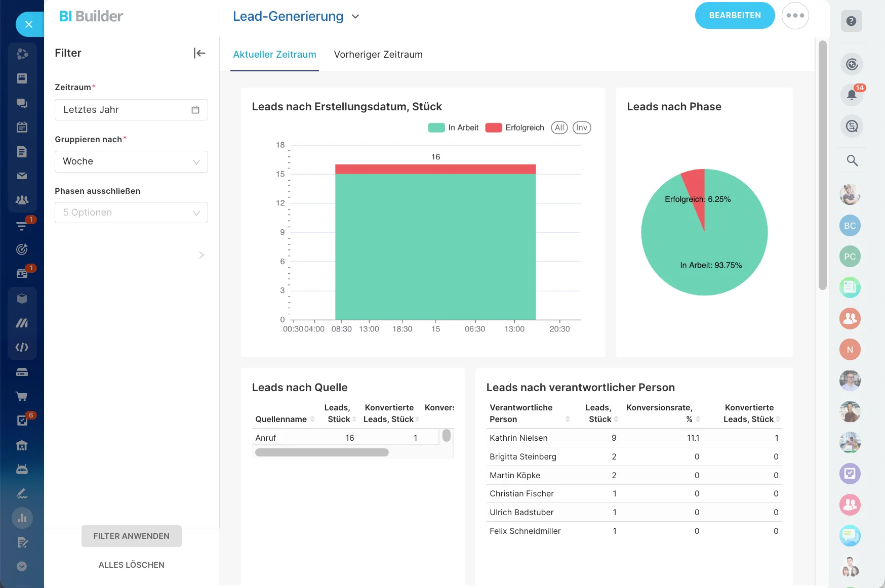Open the code </> icon in the sidebar

click(22, 347)
